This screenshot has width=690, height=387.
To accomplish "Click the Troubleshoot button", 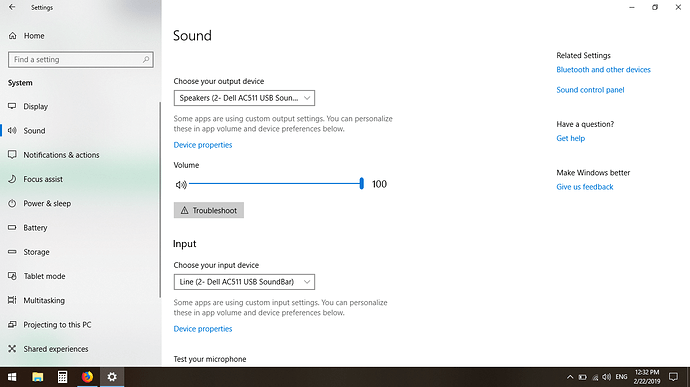I will point(209,210).
